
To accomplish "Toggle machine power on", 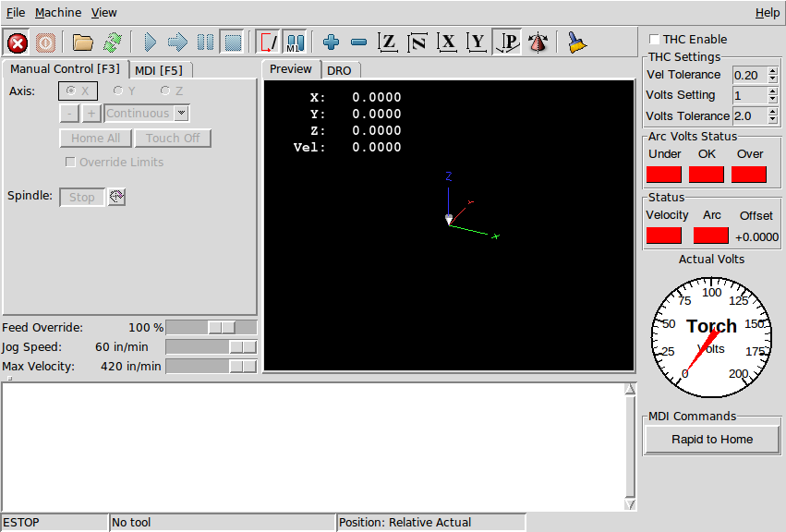I will click(x=45, y=42).
